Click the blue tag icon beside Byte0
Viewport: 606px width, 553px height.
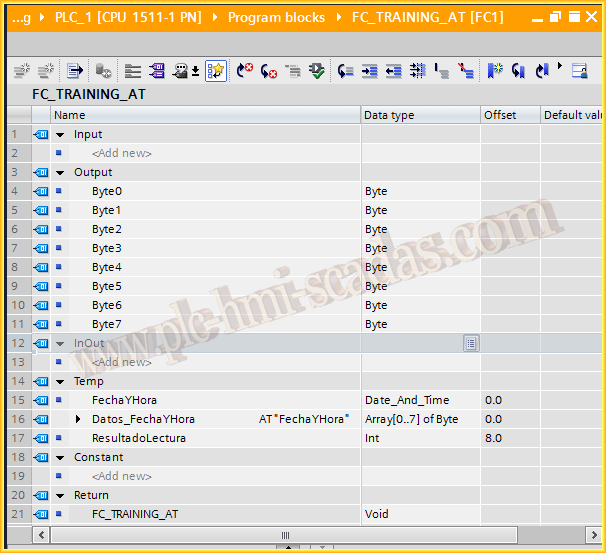[x=41, y=191]
